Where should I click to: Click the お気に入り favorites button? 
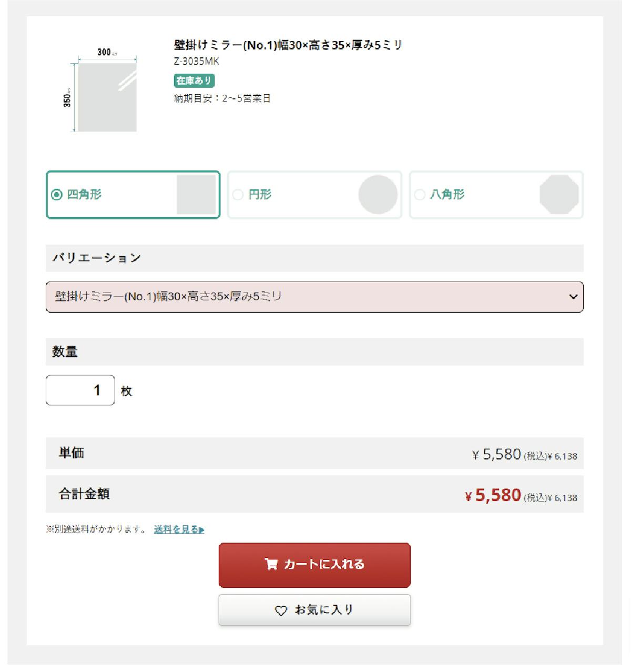point(314,610)
